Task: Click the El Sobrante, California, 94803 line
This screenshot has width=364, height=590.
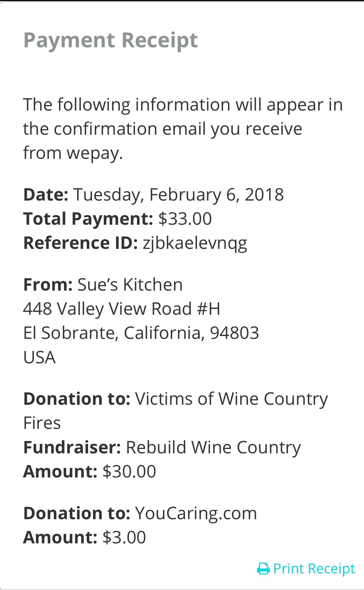Action: point(141,333)
